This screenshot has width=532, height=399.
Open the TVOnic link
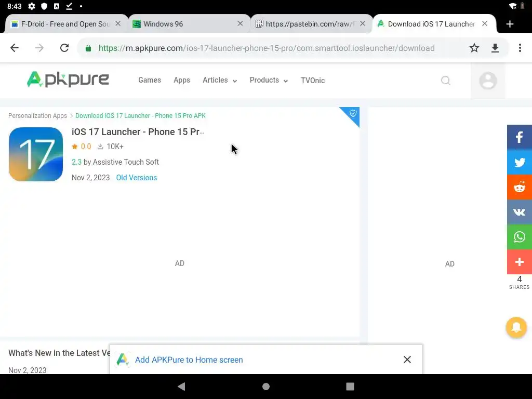(x=313, y=81)
